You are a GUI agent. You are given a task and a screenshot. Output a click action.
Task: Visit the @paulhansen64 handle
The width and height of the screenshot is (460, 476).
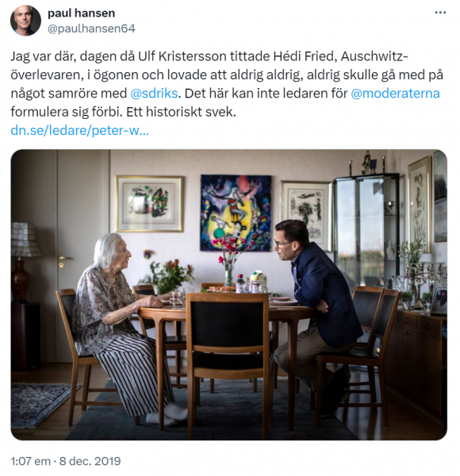91,29
